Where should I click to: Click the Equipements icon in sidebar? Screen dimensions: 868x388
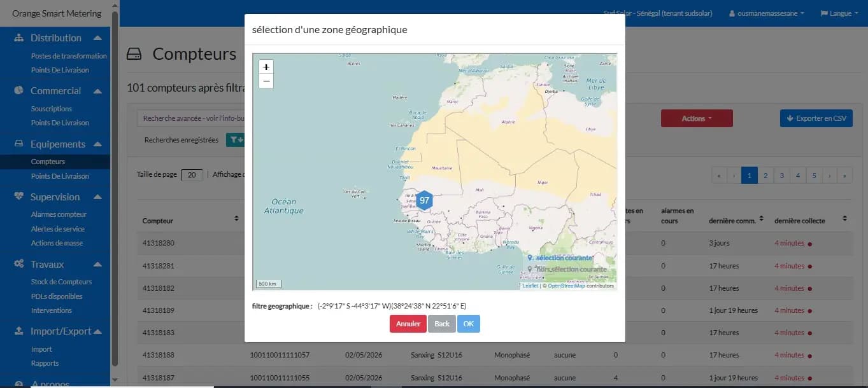point(19,144)
